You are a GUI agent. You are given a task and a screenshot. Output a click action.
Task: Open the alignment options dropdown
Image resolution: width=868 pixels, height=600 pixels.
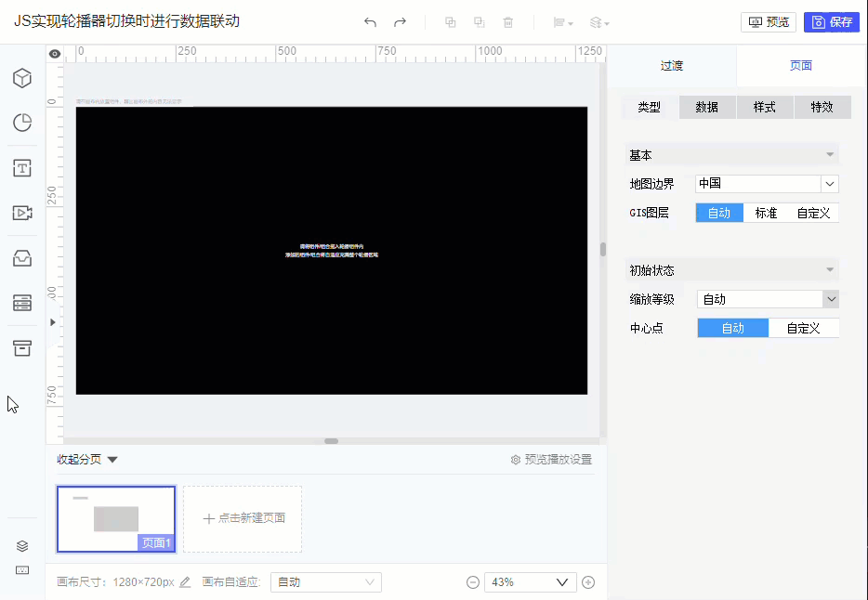coord(563,22)
